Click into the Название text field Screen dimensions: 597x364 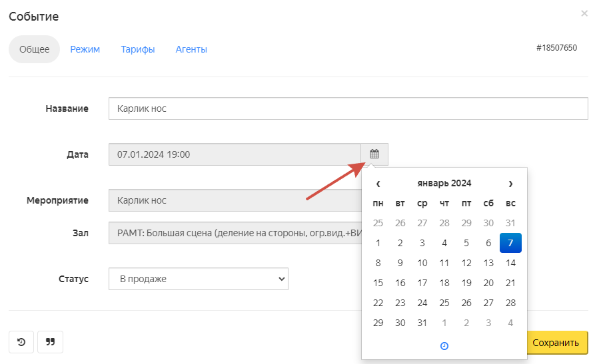click(348, 108)
